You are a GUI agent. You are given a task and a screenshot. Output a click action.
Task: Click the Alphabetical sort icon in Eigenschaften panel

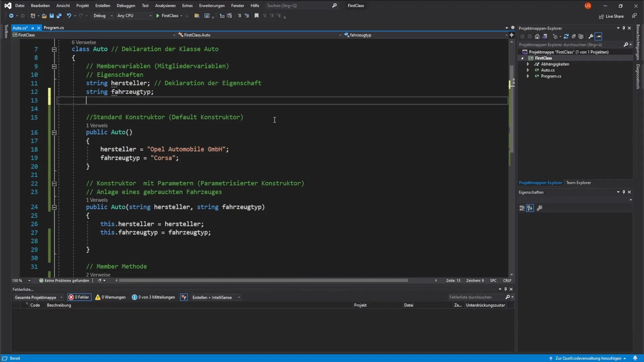pos(530,208)
